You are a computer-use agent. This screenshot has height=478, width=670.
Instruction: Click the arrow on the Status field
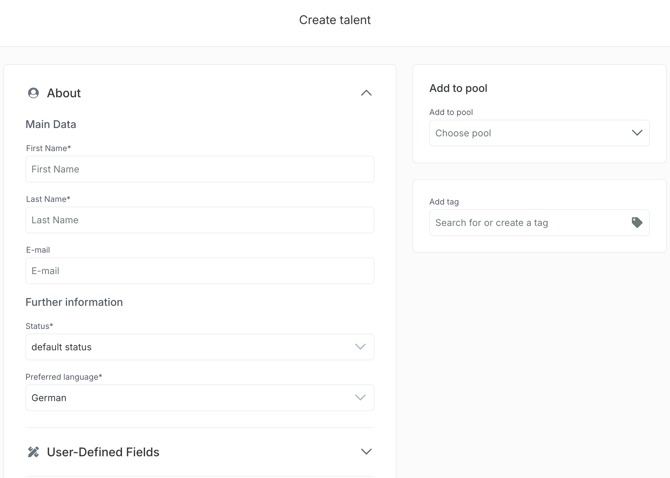click(360, 347)
